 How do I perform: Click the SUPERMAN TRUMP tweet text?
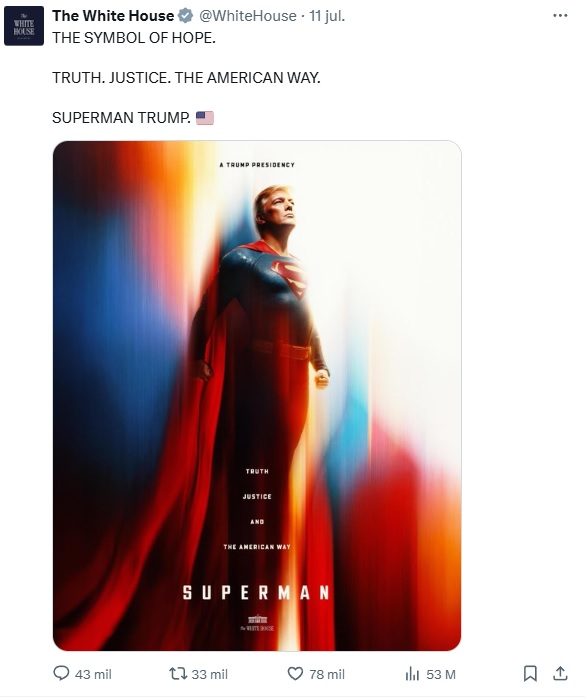click(121, 118)
